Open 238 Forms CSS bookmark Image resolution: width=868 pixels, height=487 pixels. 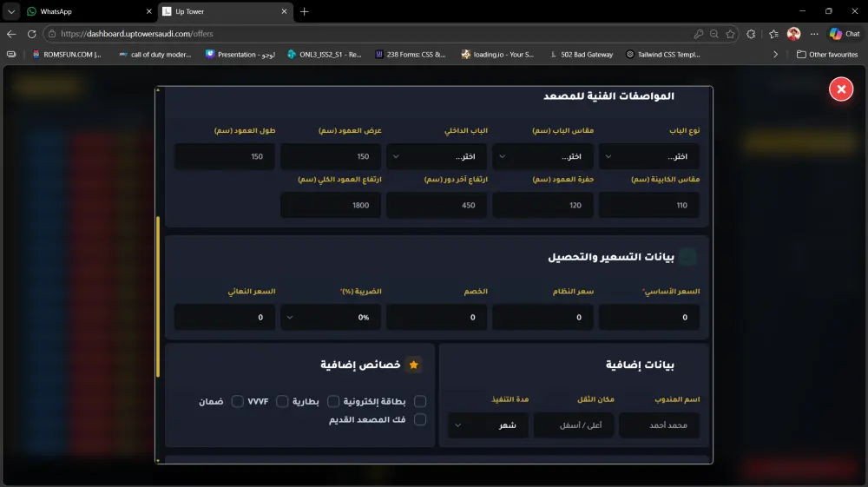411,54
